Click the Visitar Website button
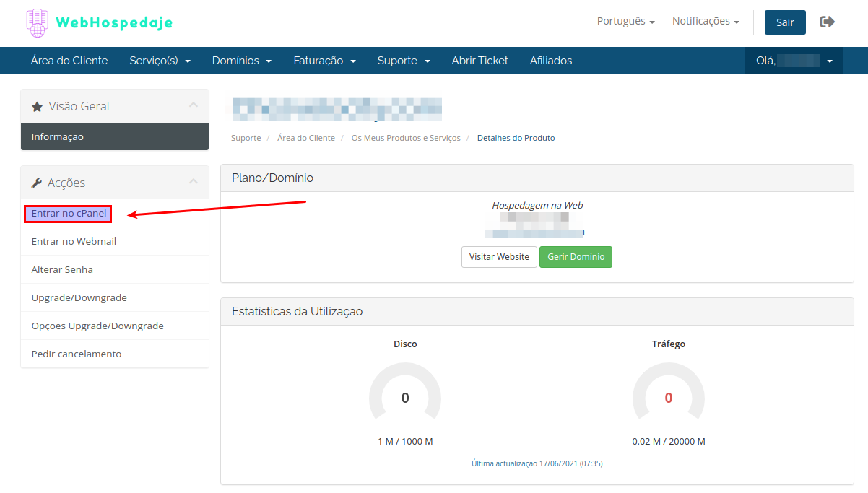868x493 pixels. (499, 257)
